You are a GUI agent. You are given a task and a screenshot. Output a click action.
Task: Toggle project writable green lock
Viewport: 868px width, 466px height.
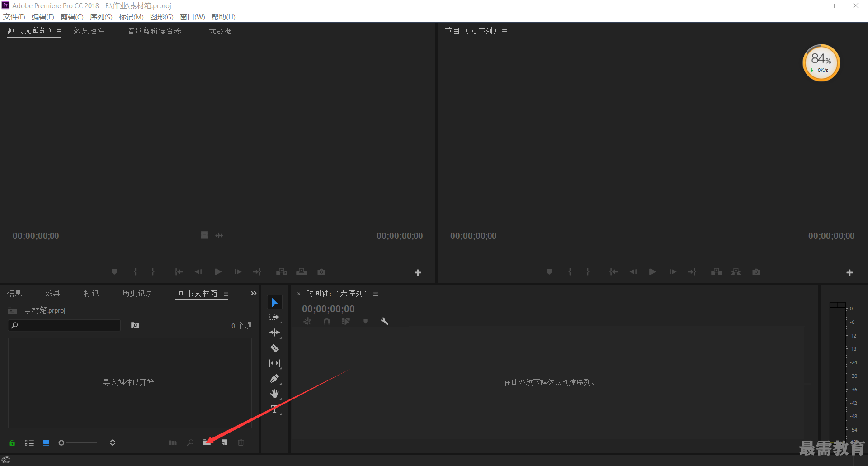(12, 442)
